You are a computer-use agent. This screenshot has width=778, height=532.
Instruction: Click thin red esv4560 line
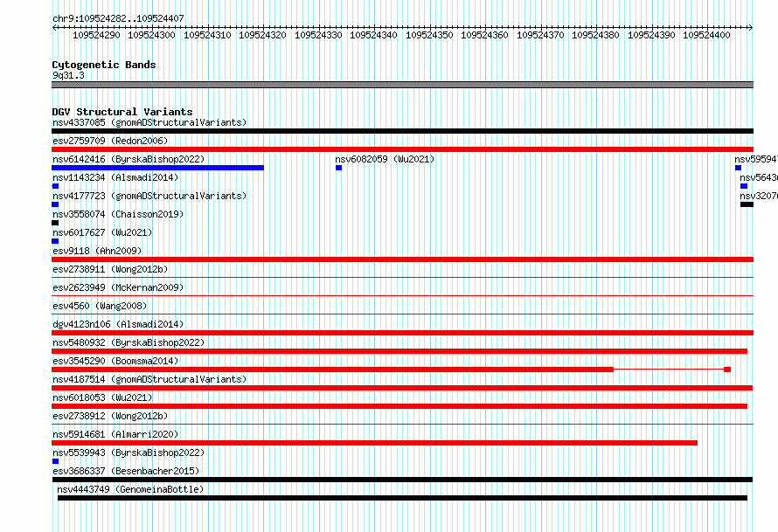[402, 314]
